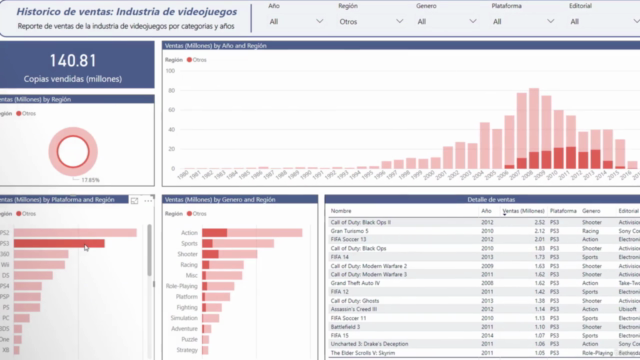640x360 pixels.
Task: Select the Wii platform bar
Action: 39,265
